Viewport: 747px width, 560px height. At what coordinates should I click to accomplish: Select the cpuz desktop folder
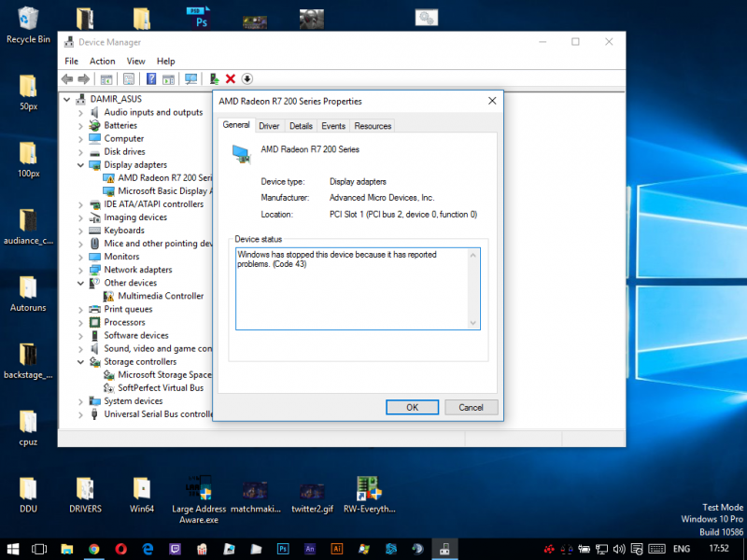point(28,427)
